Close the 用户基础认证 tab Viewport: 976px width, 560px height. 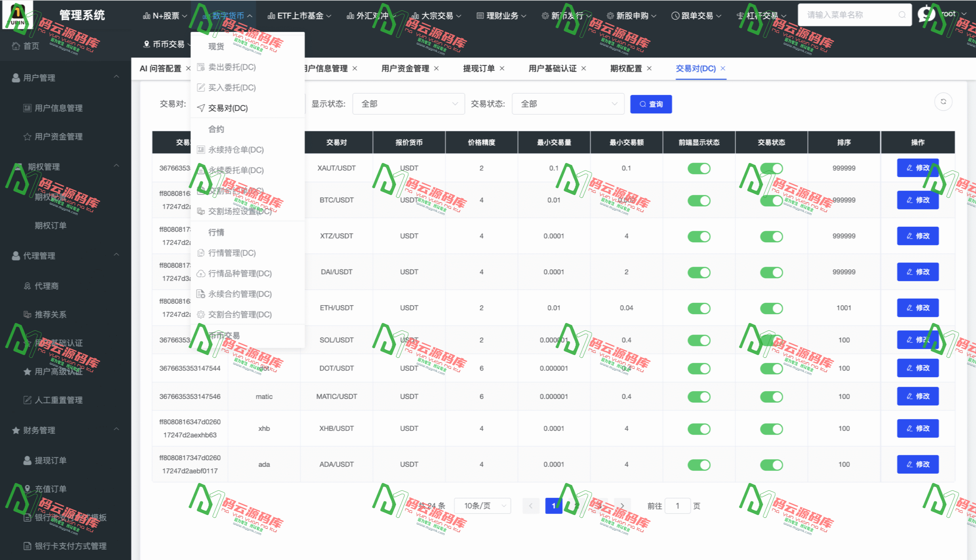pyautogui.click(x=584, y=69)
